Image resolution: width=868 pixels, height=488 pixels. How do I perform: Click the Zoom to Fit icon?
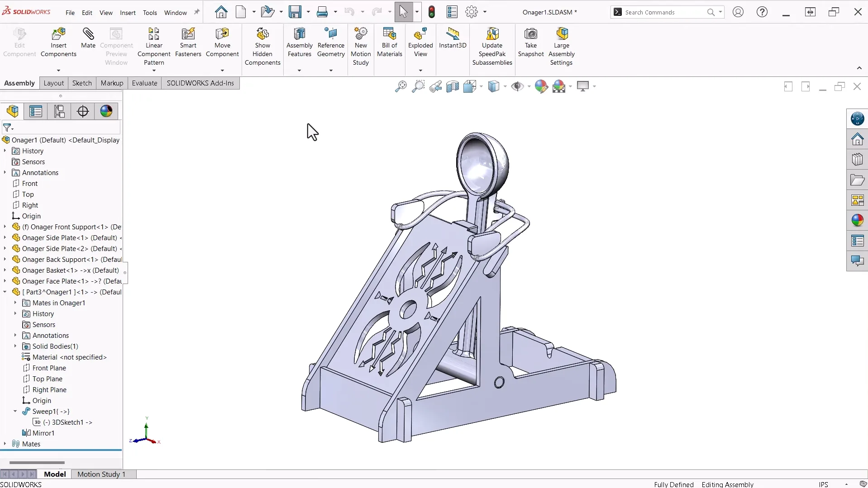click(401, 86)
